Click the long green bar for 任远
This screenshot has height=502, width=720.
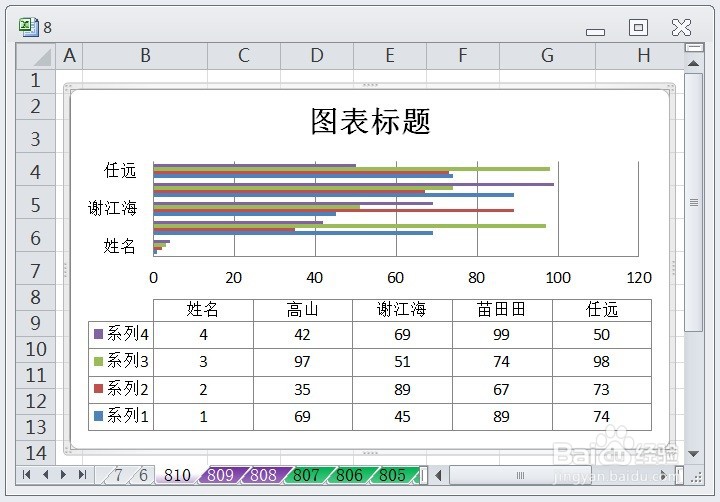point(352,169)
